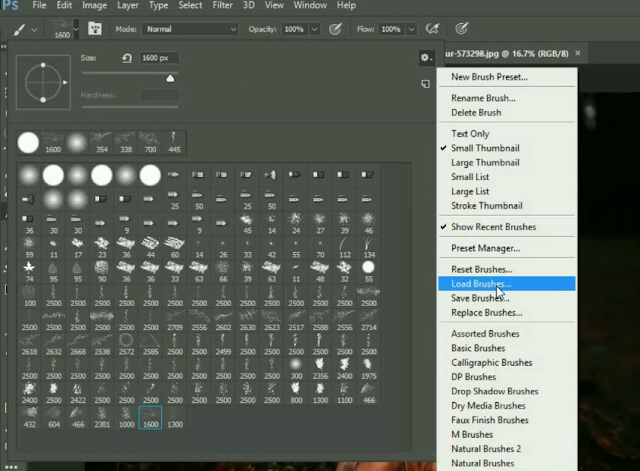Image resolution: width=640 pixels, height=471 pixels.
Task: Select the soft brush labeled 300
Action: tap(296, 369)
